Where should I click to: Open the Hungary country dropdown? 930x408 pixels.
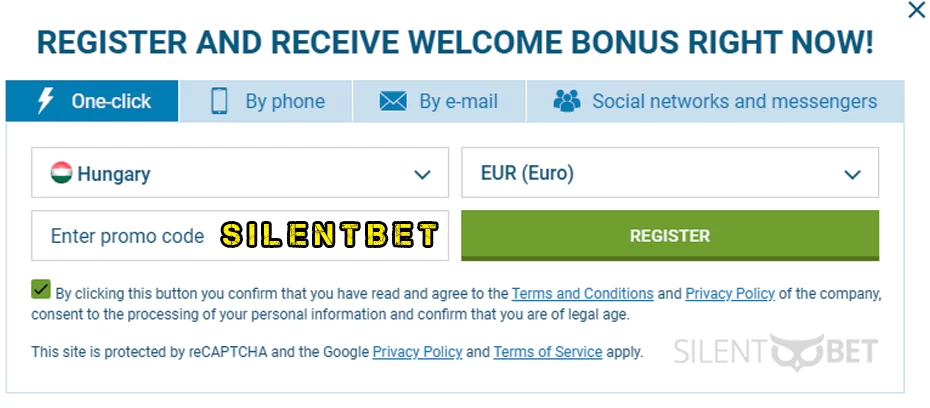tap(240, 173)
